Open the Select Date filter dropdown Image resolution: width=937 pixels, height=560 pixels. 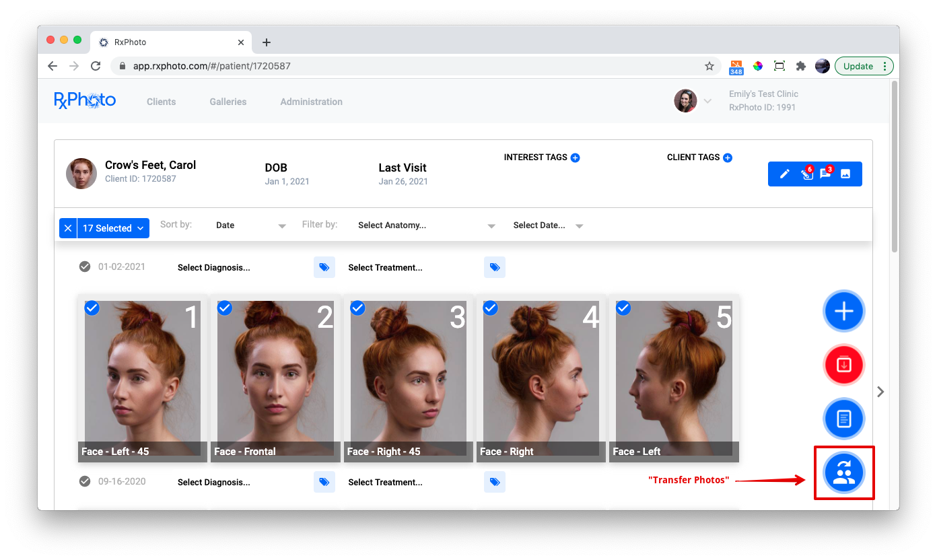tap(547, 225)
